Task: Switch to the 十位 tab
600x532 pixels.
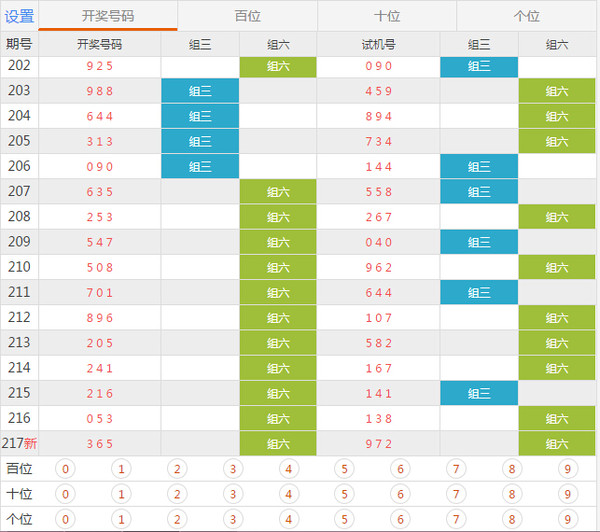Action: point(387,16)
